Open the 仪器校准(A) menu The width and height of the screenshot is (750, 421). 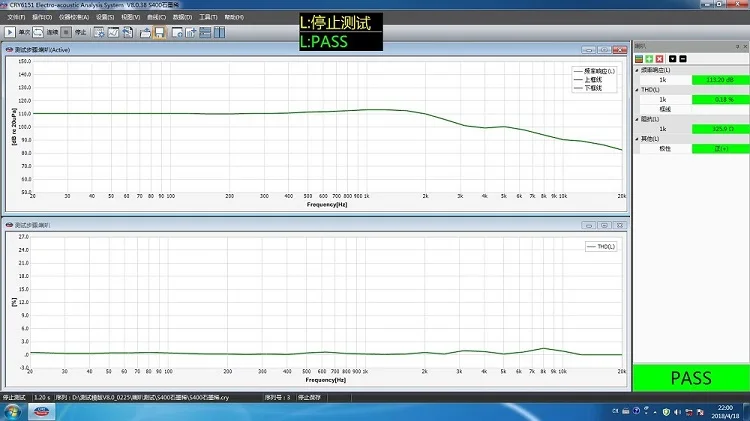pos(74,17)
